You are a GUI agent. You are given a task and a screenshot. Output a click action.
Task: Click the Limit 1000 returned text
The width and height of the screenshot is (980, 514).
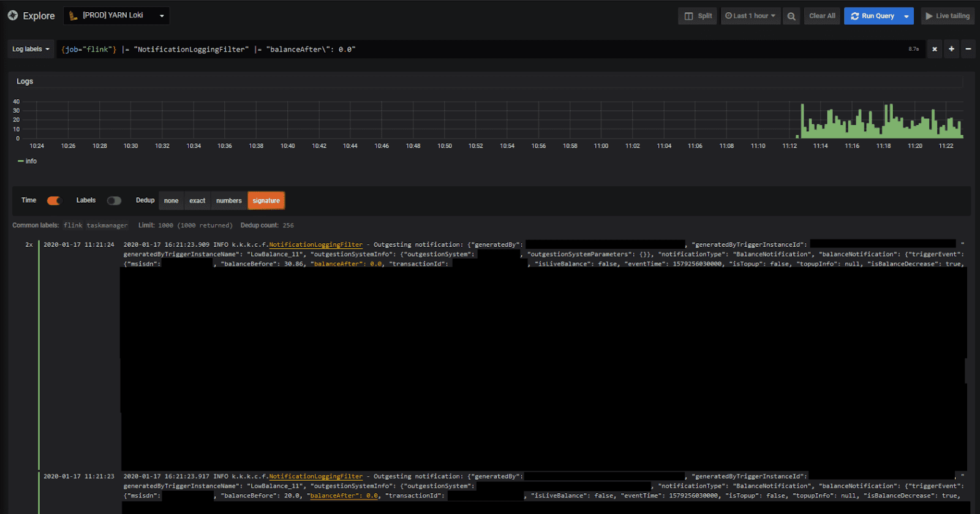(186, 225)
